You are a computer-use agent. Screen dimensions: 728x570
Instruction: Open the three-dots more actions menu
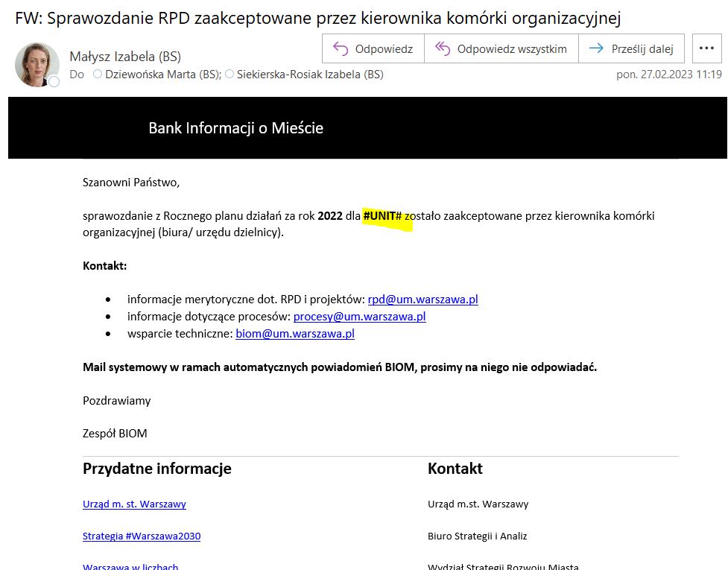click(706, 49)
